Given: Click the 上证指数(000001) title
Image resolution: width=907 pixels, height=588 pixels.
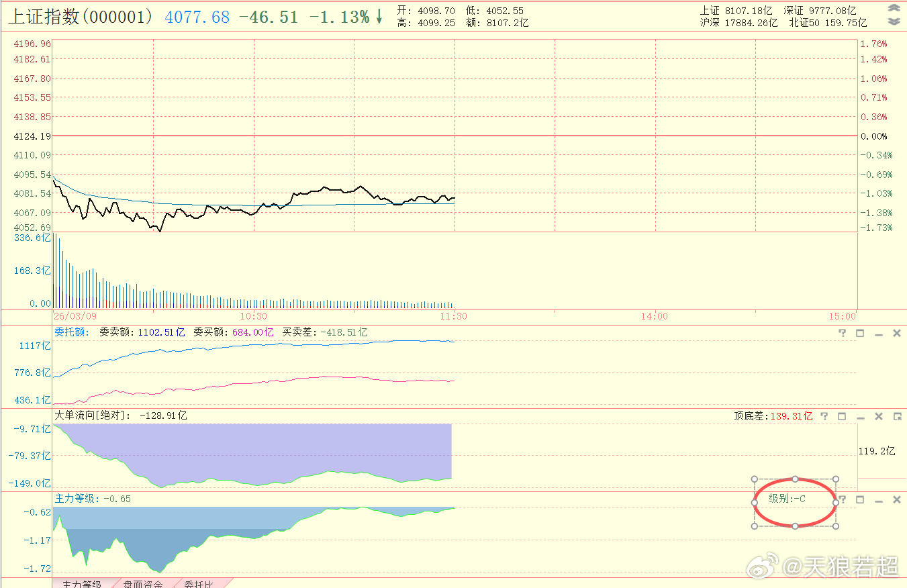Looking at the screenshot, I should 81,17.
